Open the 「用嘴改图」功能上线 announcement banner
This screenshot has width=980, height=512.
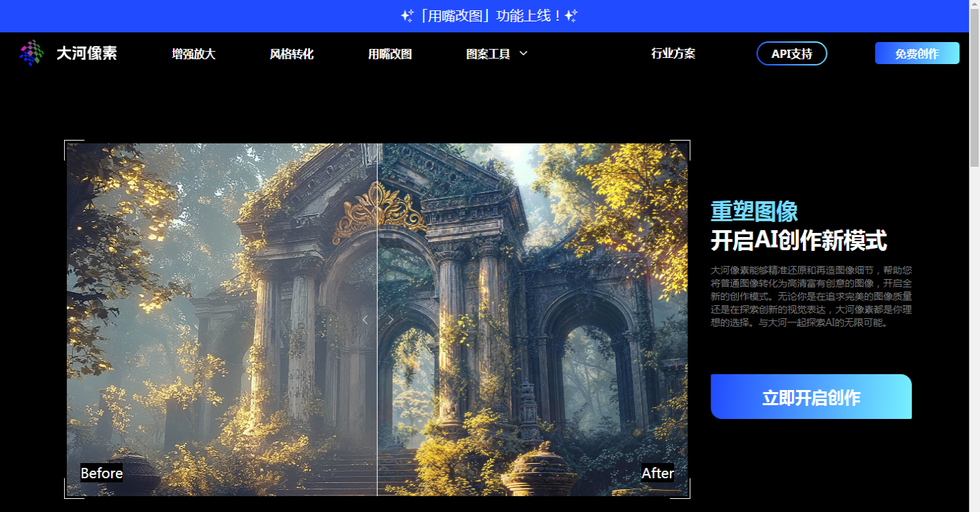[490, 14]
